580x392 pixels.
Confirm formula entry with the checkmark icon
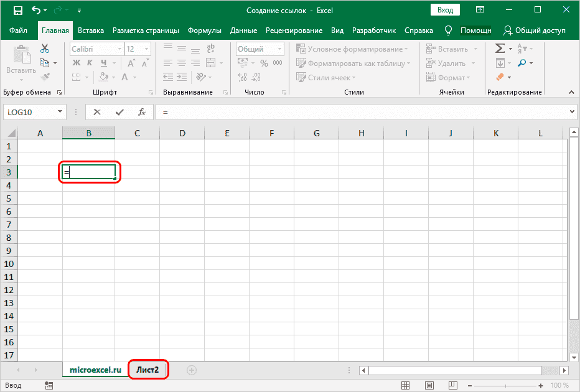coord(119,112)
